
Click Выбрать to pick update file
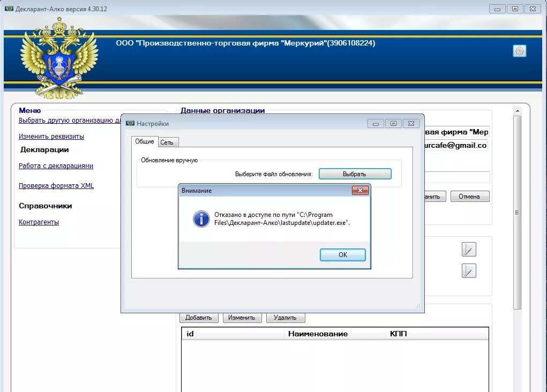pyautogui.click(x=355, y=174)
